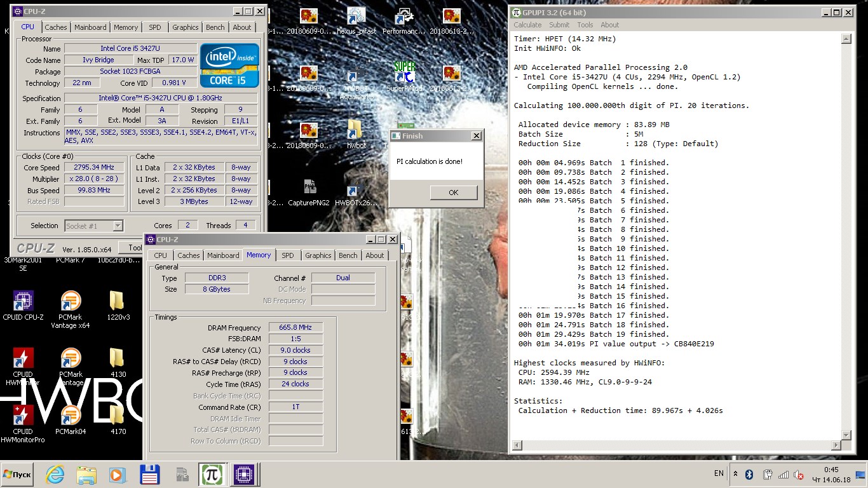Click the Command Rate value 1T
This screenshot has width=868, height=488.
pyautogui.click(x=295, y=407)
